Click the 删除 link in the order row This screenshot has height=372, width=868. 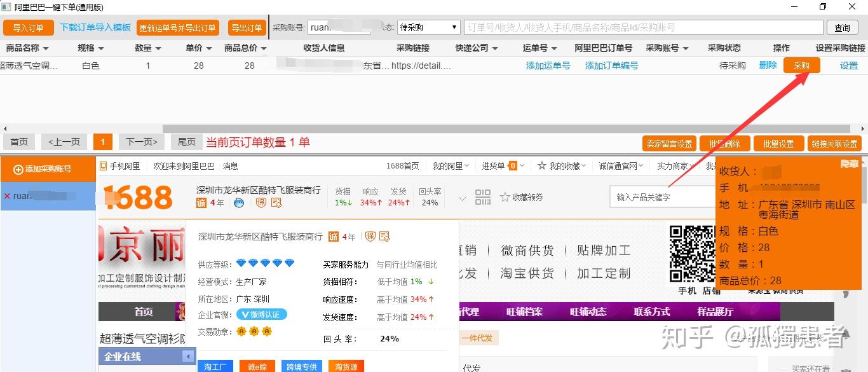click(768, 65)
